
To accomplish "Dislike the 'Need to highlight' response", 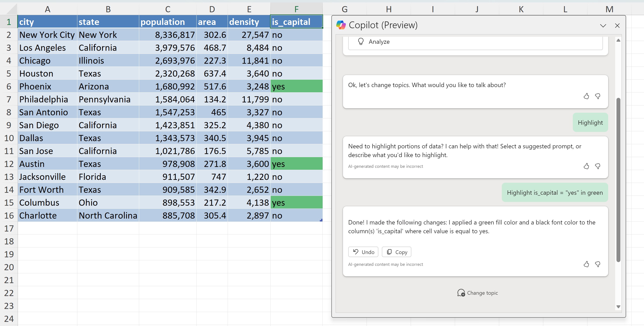I will 598,166.
